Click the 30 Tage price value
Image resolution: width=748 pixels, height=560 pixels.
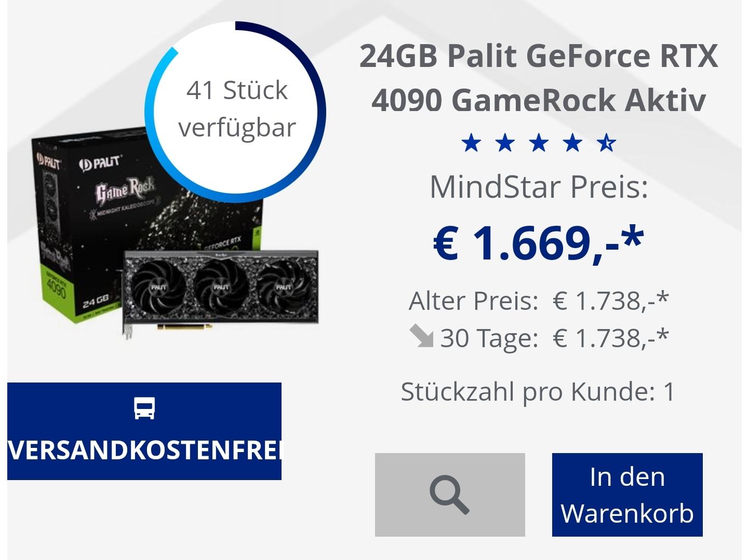point(611,338)
